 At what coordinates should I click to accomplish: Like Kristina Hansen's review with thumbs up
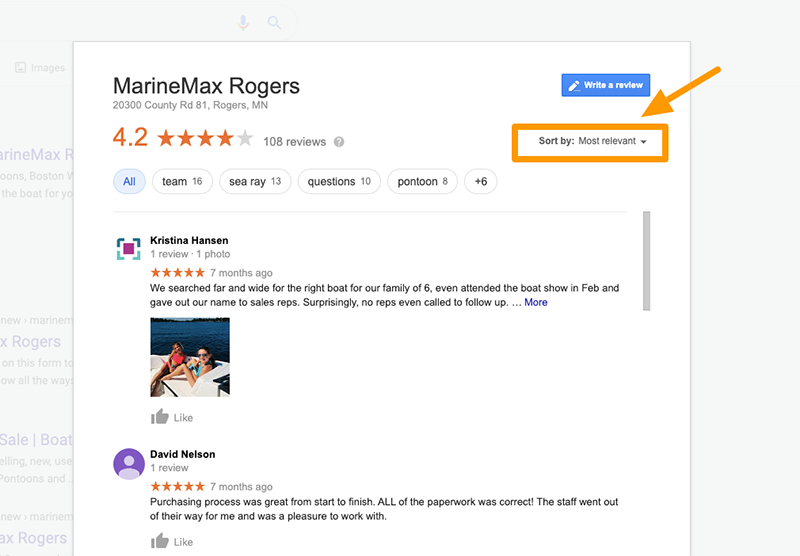click(x=160, y=417)
